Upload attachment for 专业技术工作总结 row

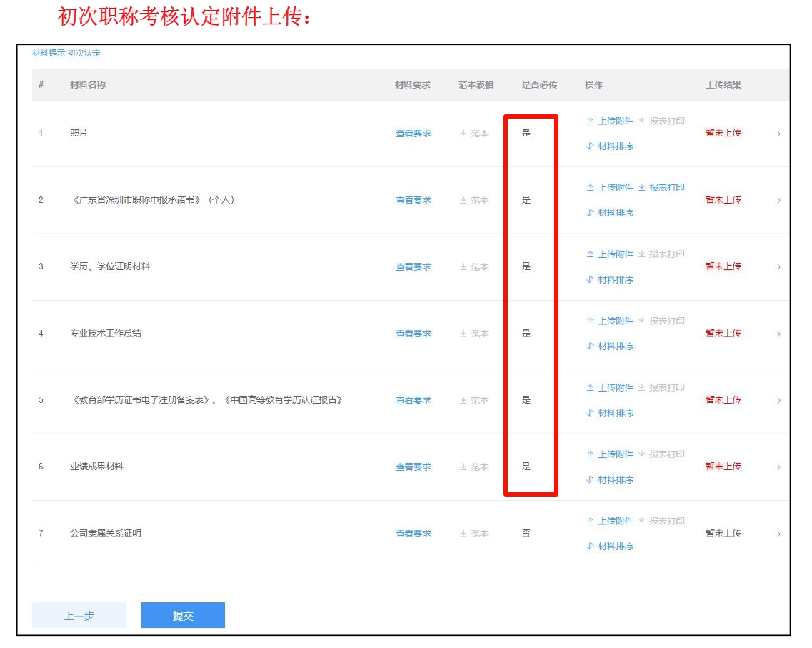coord(610,321)
